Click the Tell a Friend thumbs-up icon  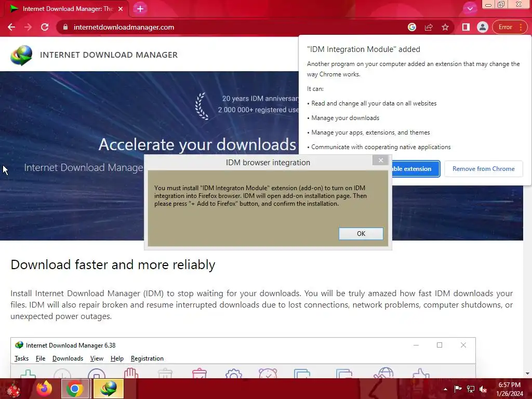421,373
